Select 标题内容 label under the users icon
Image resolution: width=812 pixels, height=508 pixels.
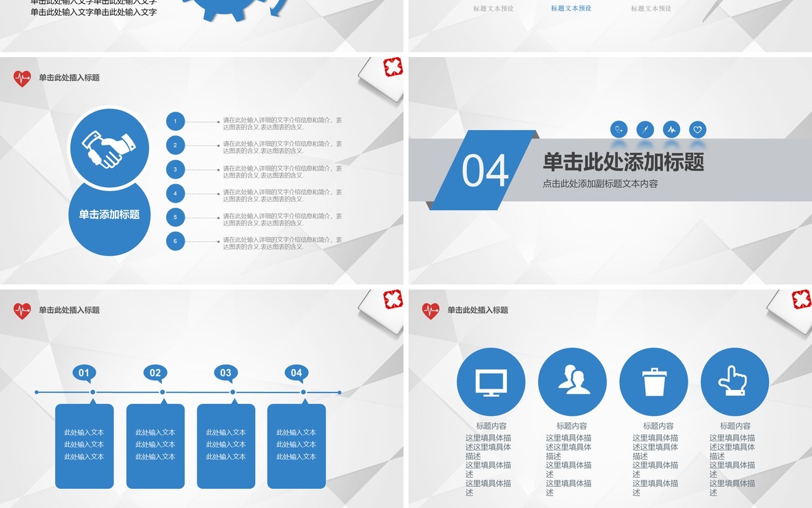pyautogui.click(x=572, y=426)
